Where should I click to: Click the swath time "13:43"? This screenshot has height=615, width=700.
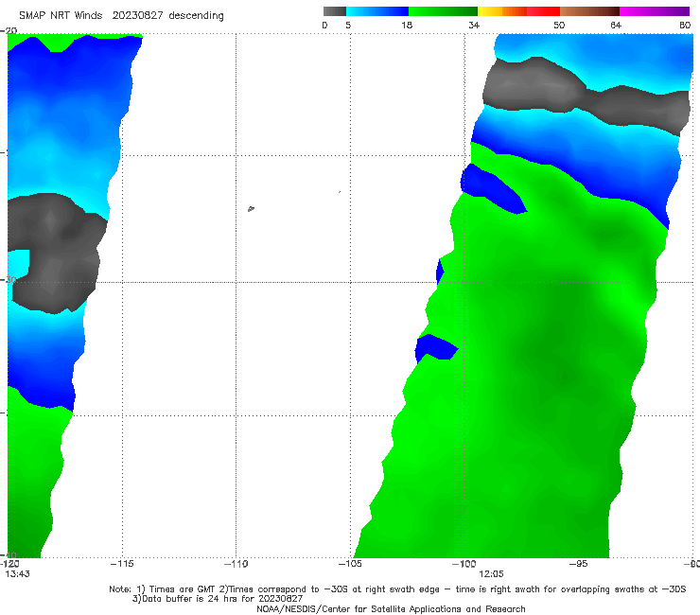(17, 574)
